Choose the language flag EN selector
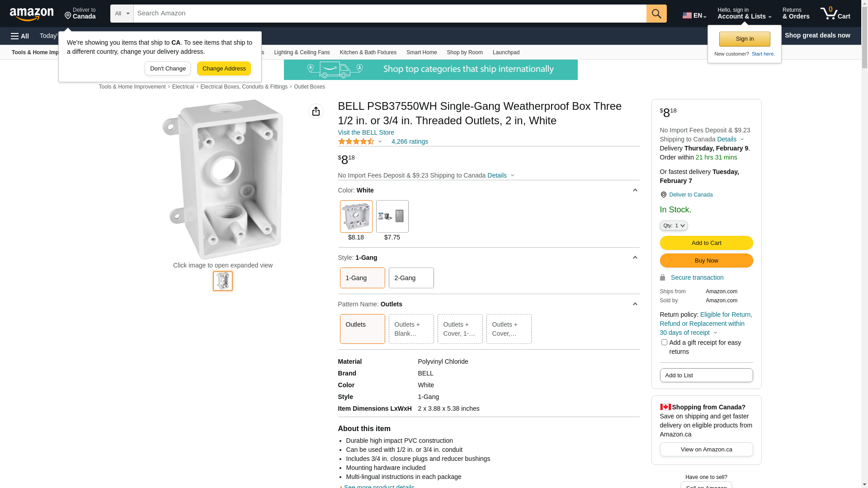This screenshot has height=488, width=868. tap(694, 15)
